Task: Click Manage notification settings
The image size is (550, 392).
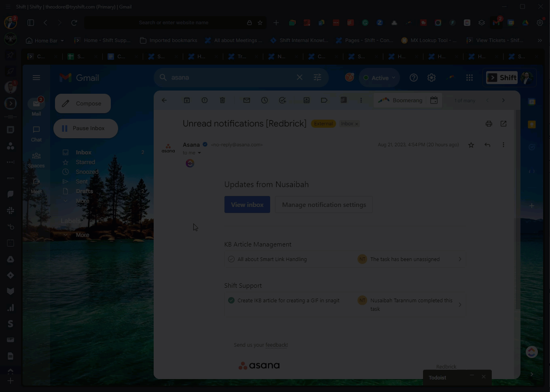Action: tap(324, 205)
